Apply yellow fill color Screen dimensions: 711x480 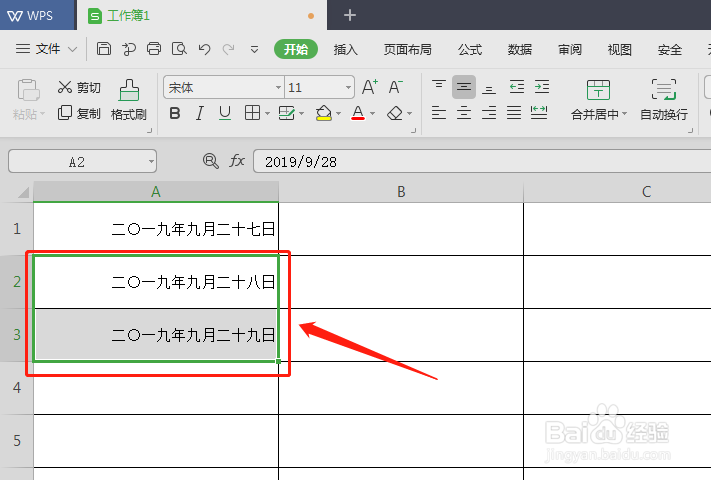click(x=324, y=113)
